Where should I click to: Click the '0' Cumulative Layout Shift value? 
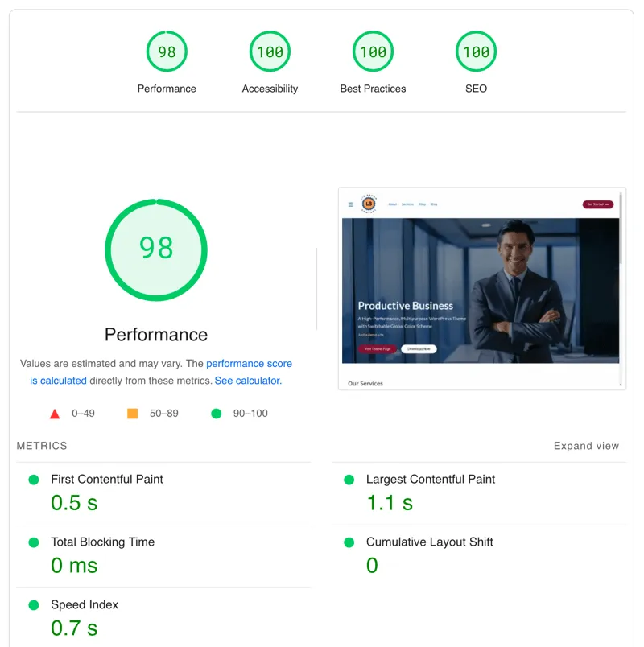coord(372,565)
